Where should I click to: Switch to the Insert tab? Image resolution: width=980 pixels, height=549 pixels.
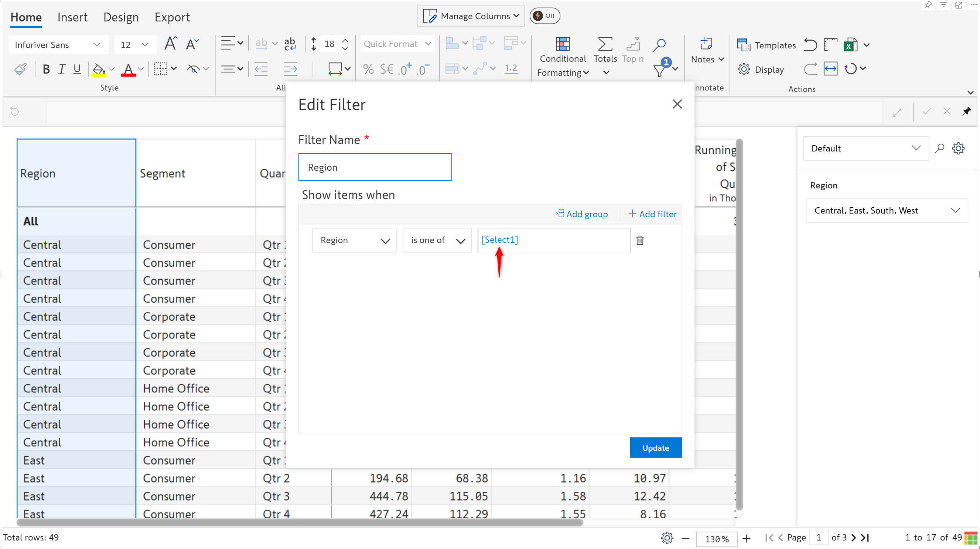(72, 17)
